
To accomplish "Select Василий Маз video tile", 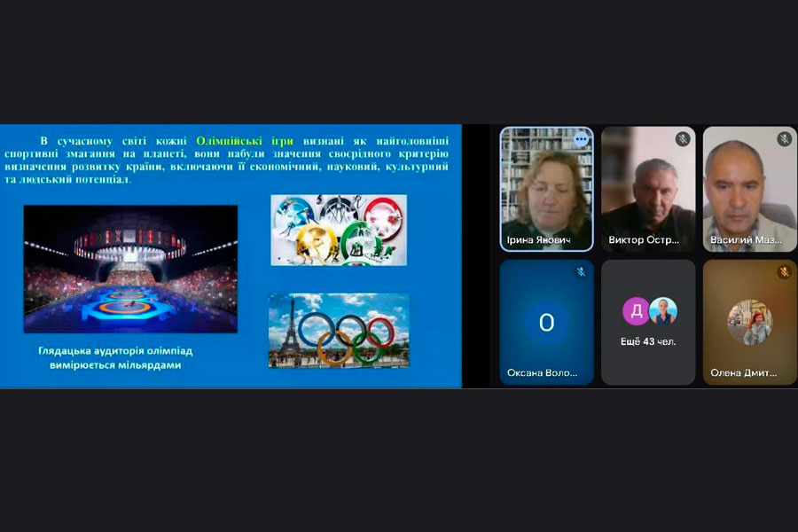I will pyautogui.click(x=750, y=189).
